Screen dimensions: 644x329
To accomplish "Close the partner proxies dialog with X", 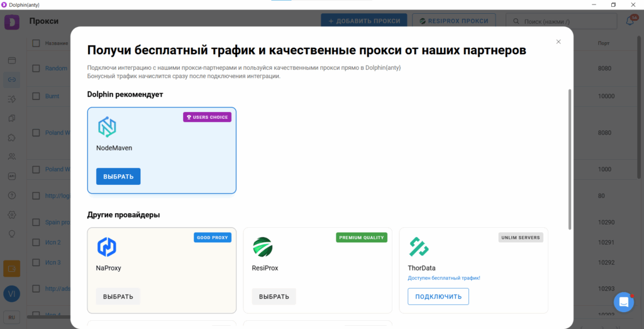I will point(558,42).
